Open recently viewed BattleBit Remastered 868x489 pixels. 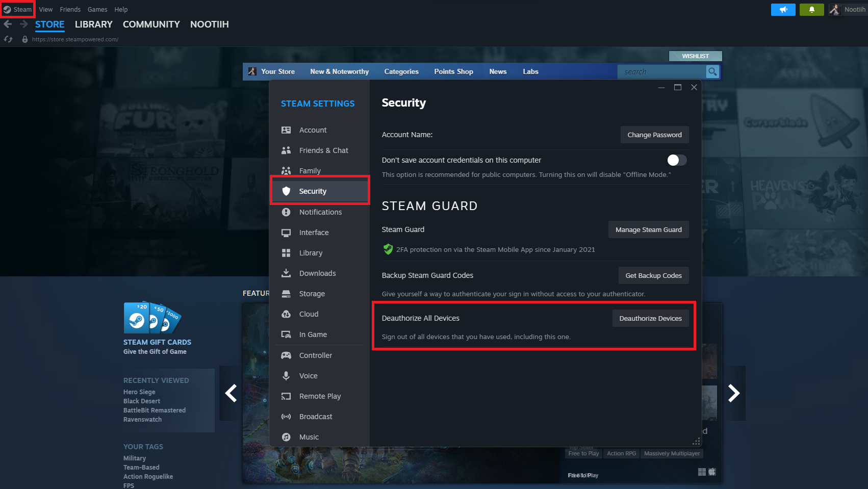155,410
